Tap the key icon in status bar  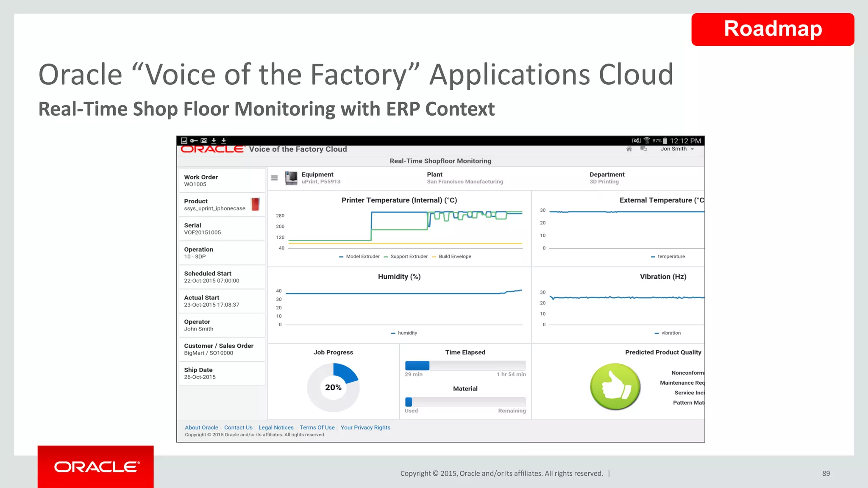194,141
